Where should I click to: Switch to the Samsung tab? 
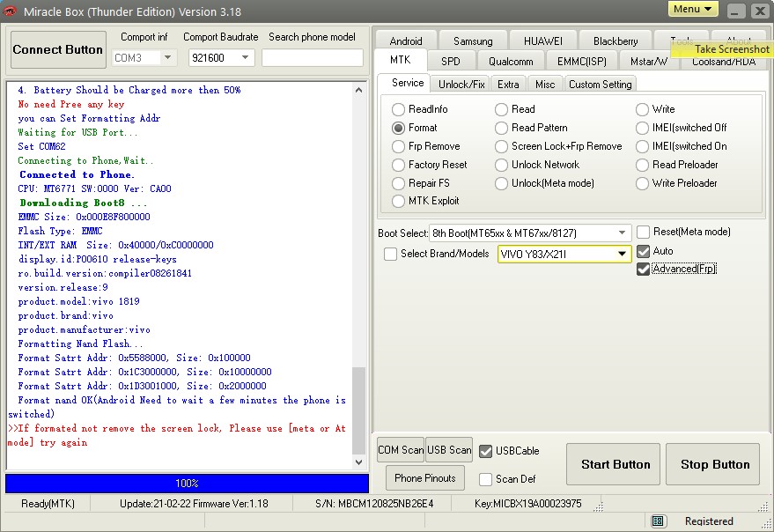tap(473, 41)
